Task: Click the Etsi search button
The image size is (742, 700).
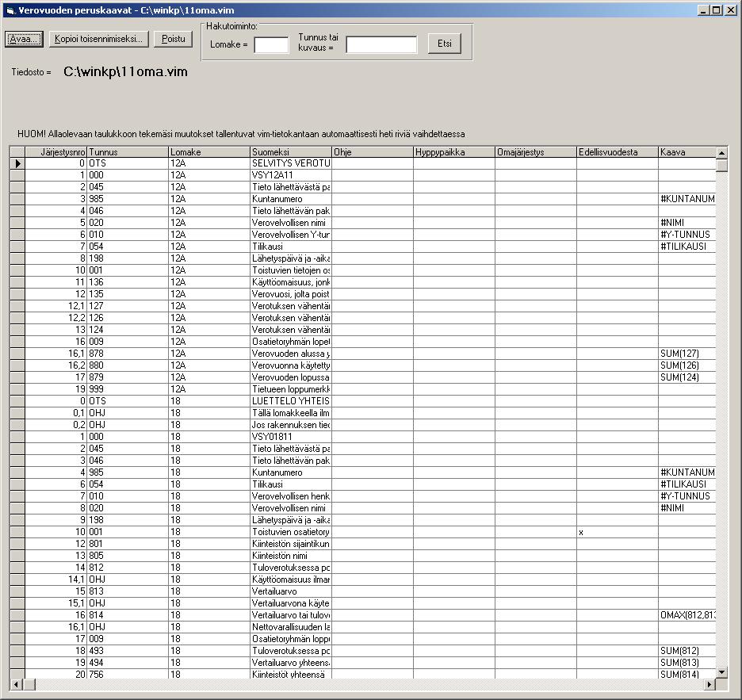Action: (445, 44)
